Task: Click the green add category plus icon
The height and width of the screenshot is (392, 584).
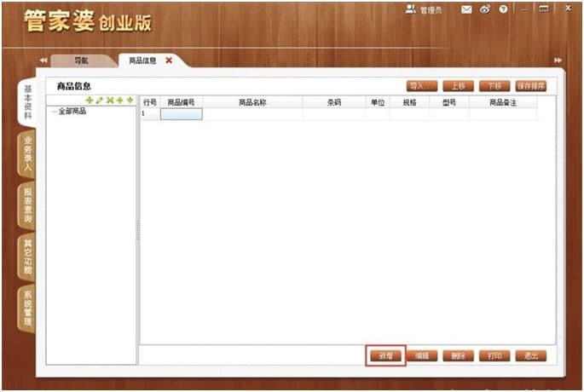Action: (x=90, y=101)
